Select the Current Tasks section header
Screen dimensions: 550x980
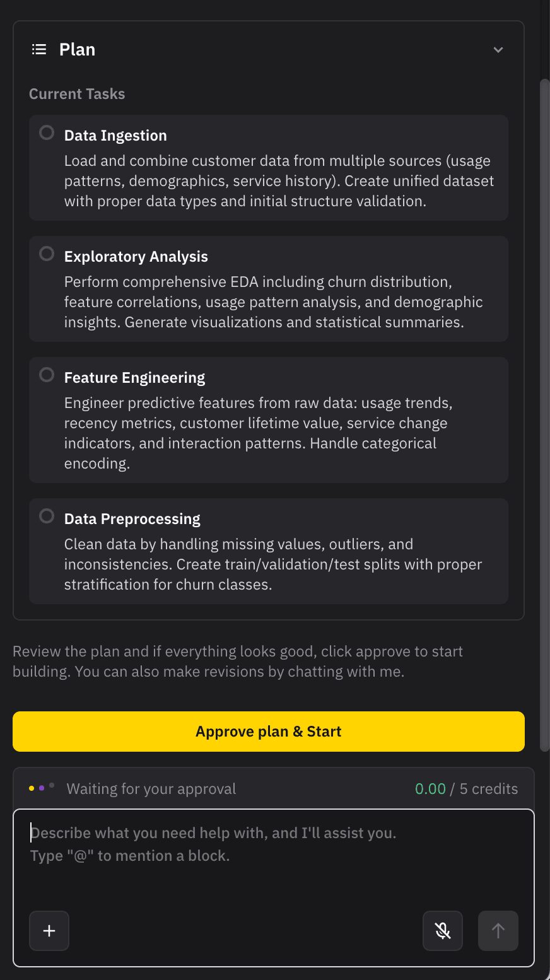click(76, 93)
